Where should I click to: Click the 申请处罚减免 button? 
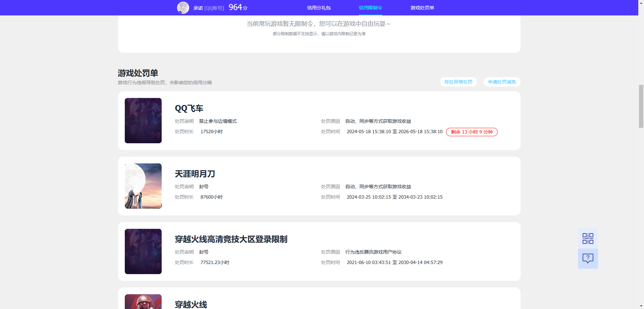click(x=502, y=82)
